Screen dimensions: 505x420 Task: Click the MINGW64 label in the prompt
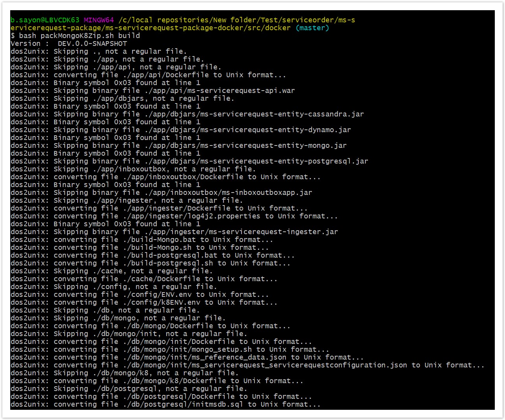[x=99, y=20]
